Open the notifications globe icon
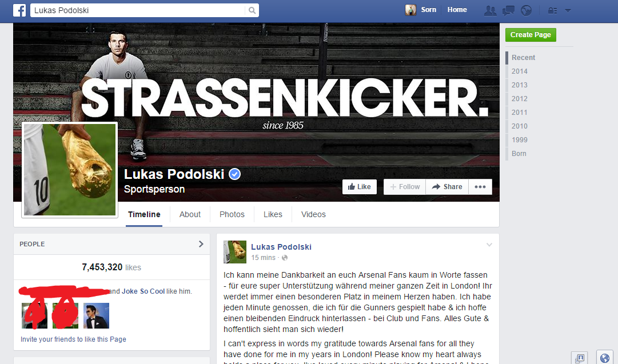 526,11
